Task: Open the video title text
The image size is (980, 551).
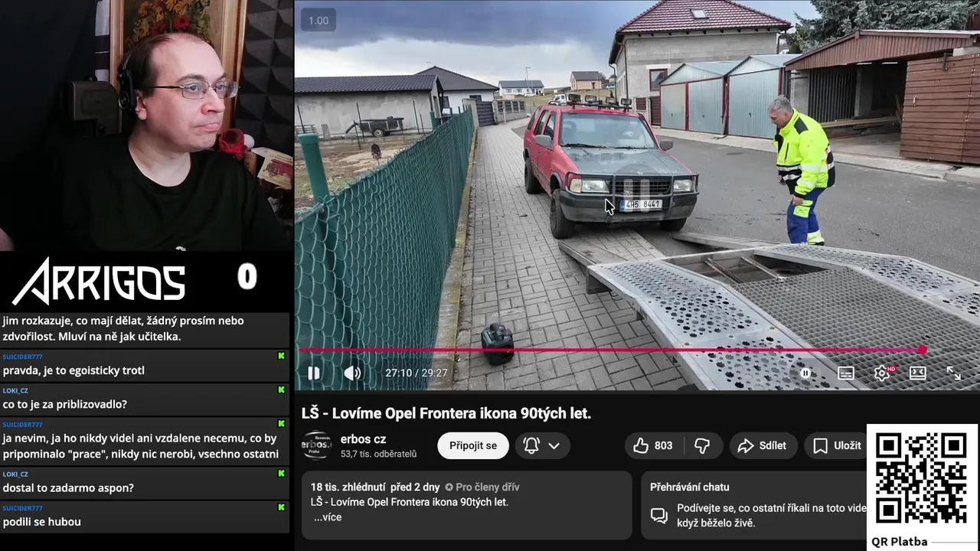Action: pyautogui.click(x=446, y=413)
